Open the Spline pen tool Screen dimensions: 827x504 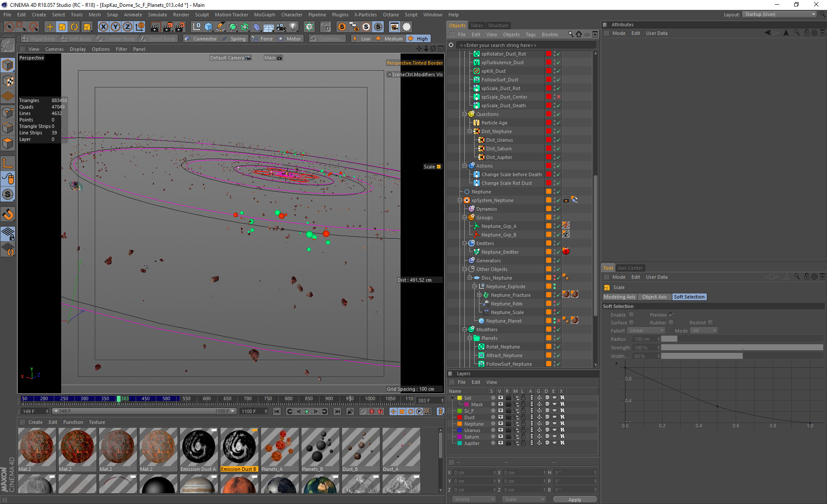[221, 27]
